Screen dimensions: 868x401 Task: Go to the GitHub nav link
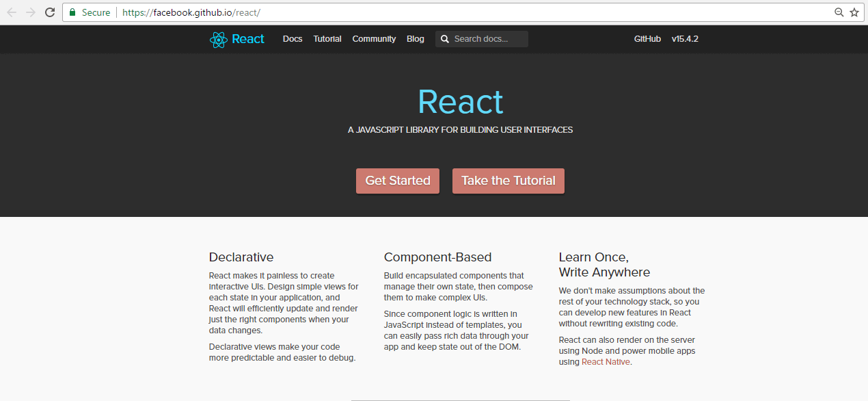(647, 39)
